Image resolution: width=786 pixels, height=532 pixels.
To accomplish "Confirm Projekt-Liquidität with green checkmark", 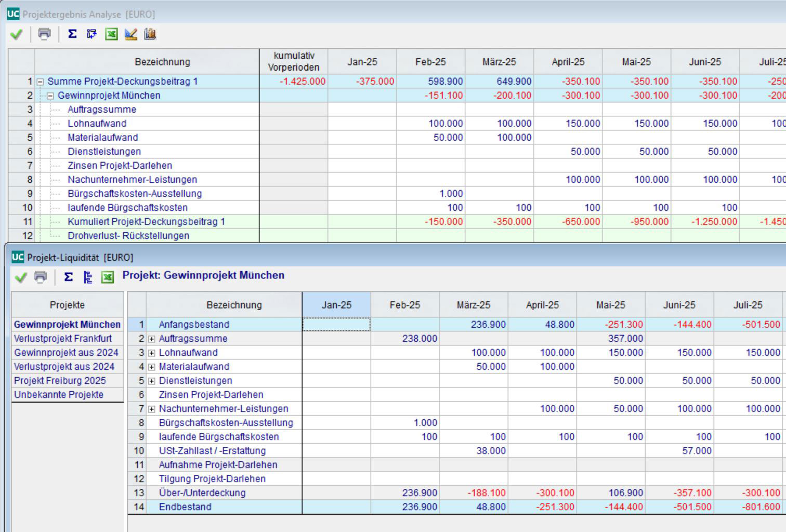I will (x=21, y=277).
